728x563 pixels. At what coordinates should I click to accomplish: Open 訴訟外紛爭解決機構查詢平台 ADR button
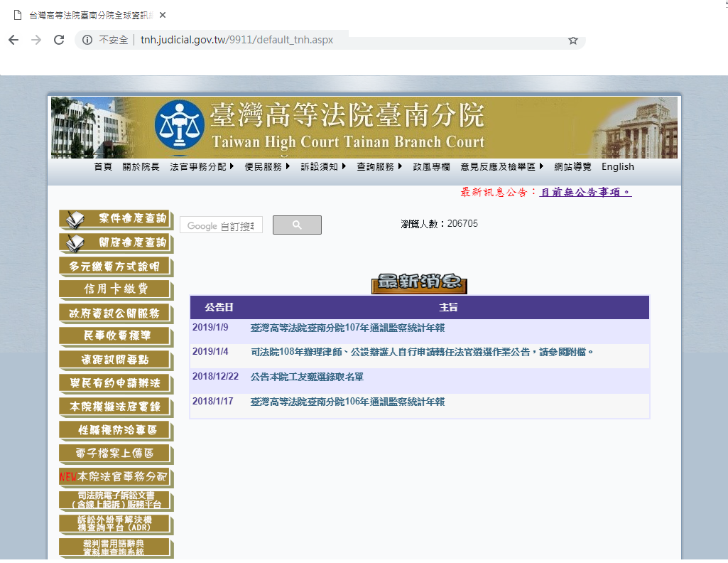point(116,524)
